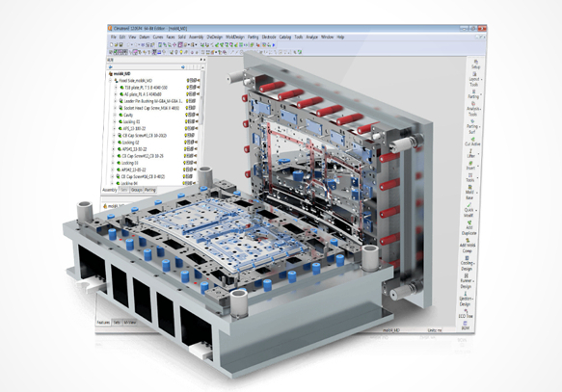This screenshot has height=392, width=562.
Task: Open the Mold Base tool
Action: pyautogui.click(x=469, y=193)
